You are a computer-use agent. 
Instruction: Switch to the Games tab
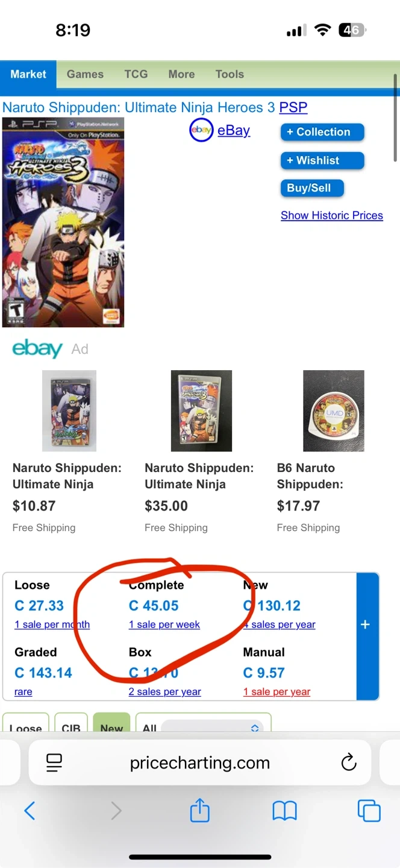coord(85,74)
